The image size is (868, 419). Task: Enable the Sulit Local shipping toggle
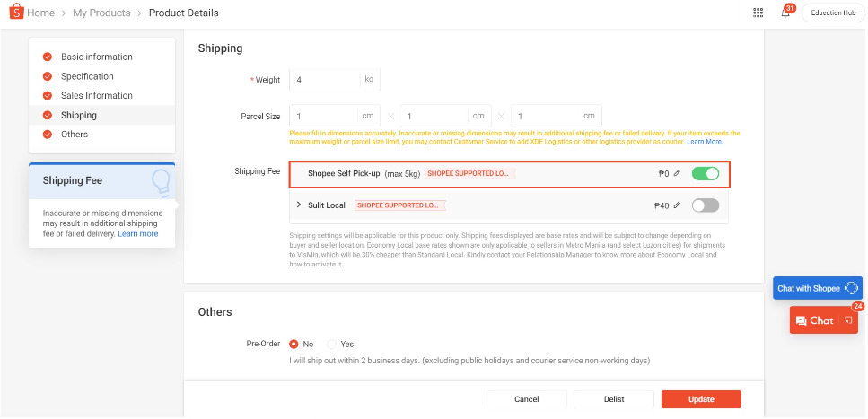[x=706, y=205]
